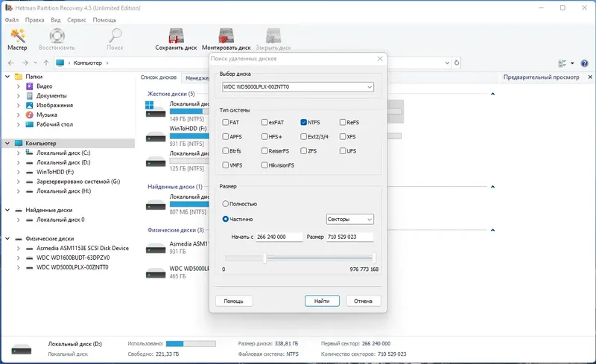Open address bar history dropdown

coord(447,63)
